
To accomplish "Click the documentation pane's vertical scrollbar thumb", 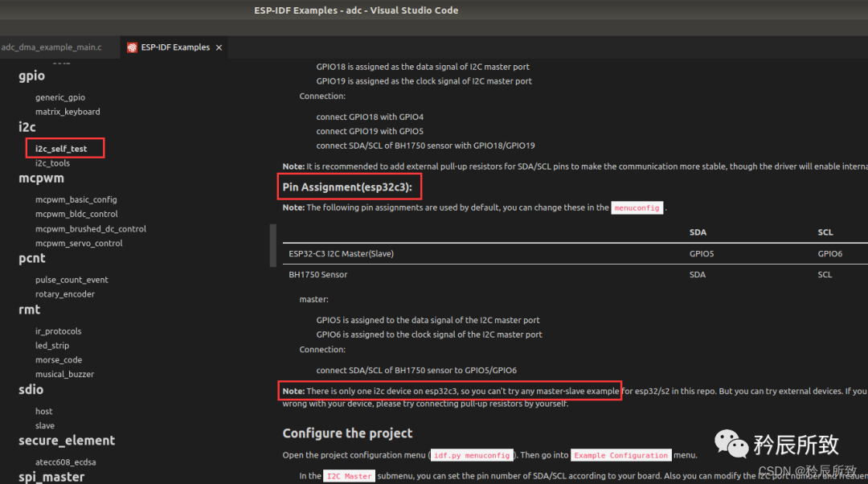I will point(273,245).
